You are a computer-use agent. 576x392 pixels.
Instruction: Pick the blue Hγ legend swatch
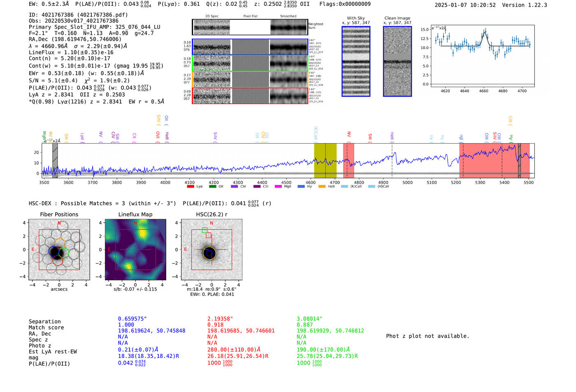coord(301,186)
